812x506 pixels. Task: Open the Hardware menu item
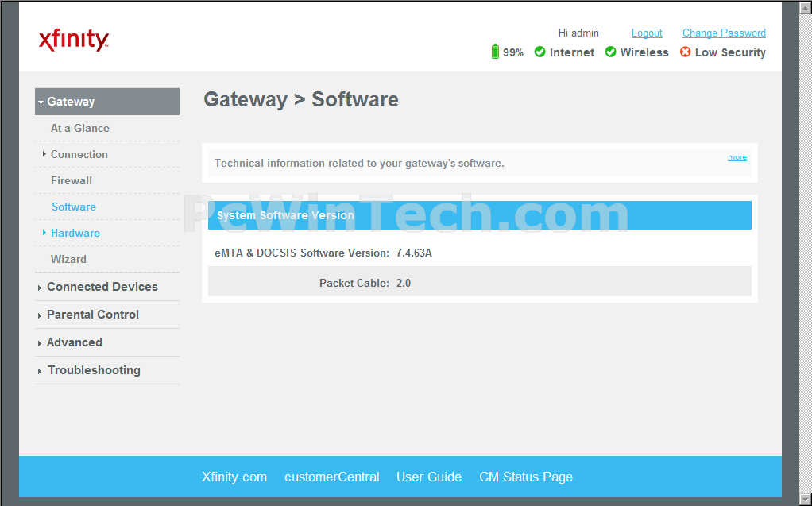point(75,233)
